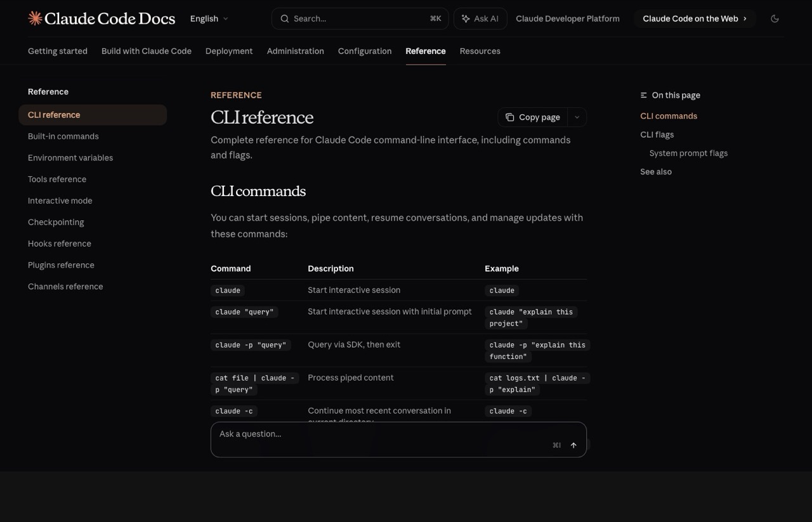Click the Ask AI sparkle icon

(x=466, y=18)
